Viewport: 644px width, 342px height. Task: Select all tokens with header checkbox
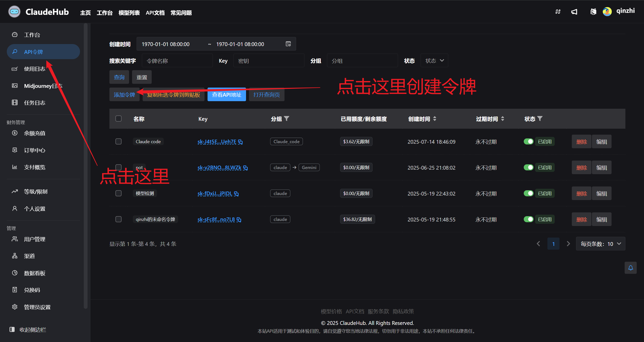118,119
